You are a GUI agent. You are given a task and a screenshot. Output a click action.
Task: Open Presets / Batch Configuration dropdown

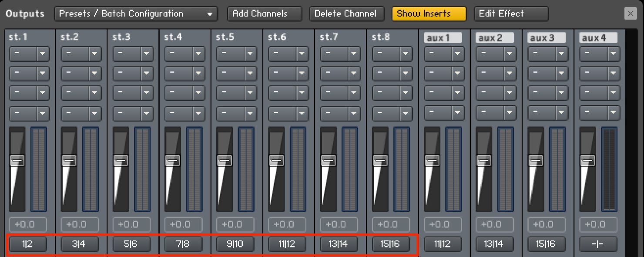pyautogui.click(x=136, y=14)
